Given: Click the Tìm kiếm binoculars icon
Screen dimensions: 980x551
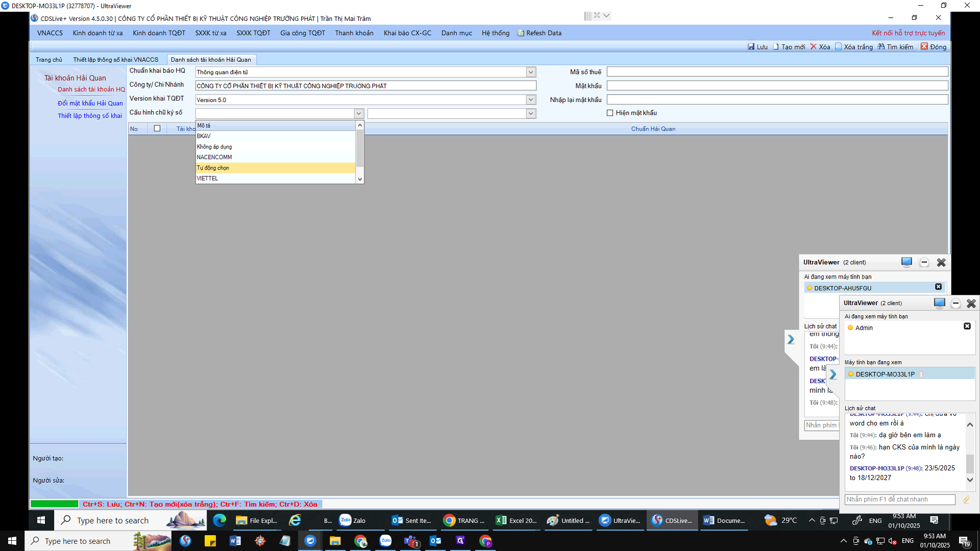Looking at the screenshot, I should click(881, 46).
